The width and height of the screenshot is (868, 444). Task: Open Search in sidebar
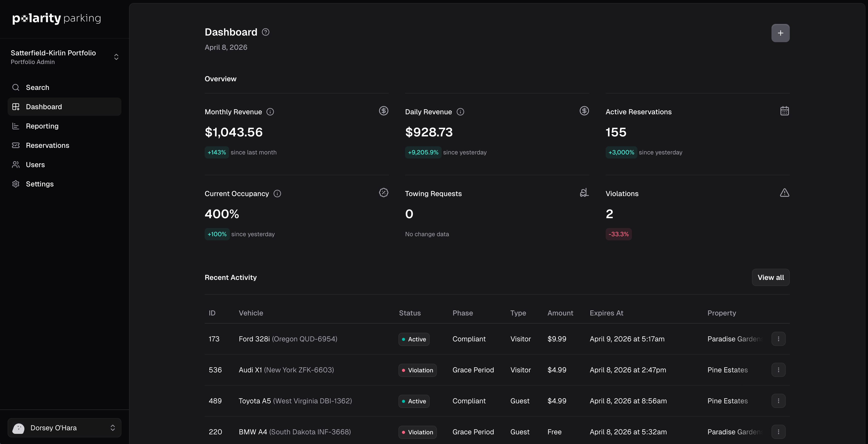pos(64,88)
